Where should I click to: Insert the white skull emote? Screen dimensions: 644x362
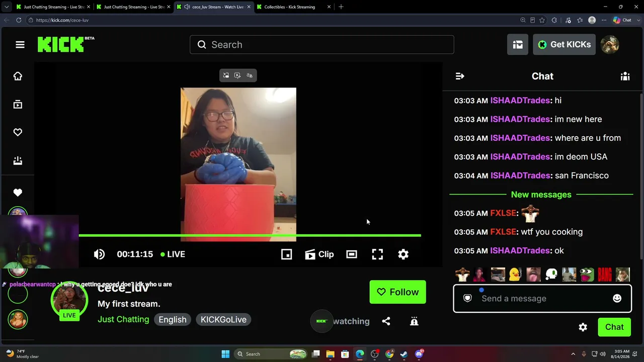[x=551, y=275]
